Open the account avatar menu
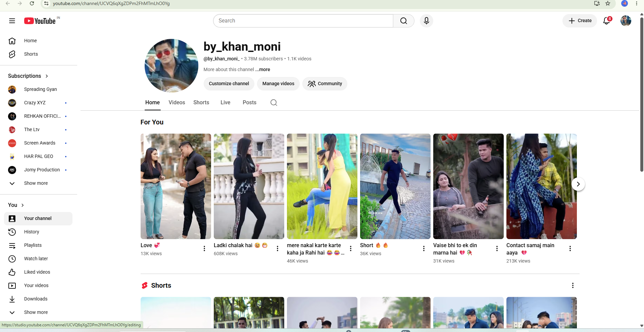Image resolution: width=644 pixels, height=332 pixels. click(x=626, y=21)
